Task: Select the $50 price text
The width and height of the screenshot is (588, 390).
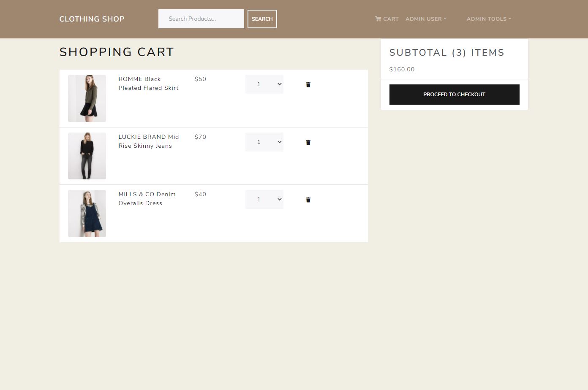Action: 201,79
